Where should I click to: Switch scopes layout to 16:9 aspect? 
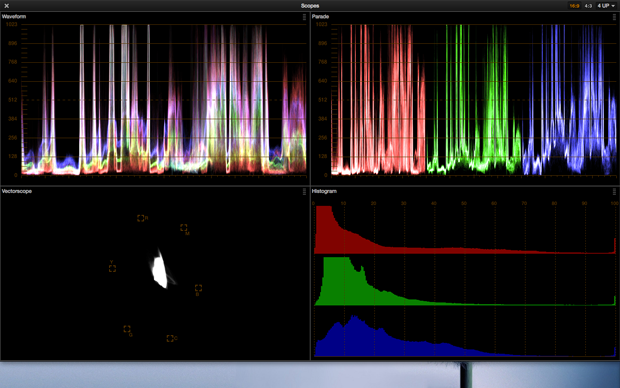click(x=574, y=6)
